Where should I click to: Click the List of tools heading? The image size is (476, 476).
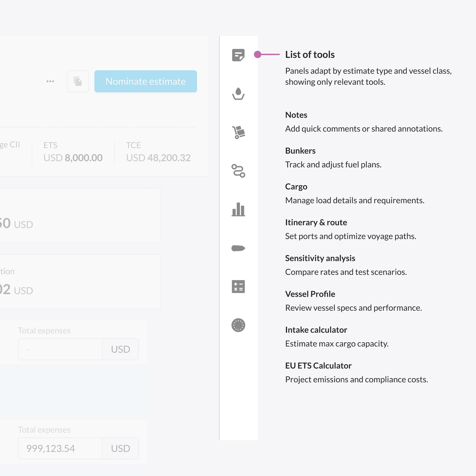pos(310,55)
